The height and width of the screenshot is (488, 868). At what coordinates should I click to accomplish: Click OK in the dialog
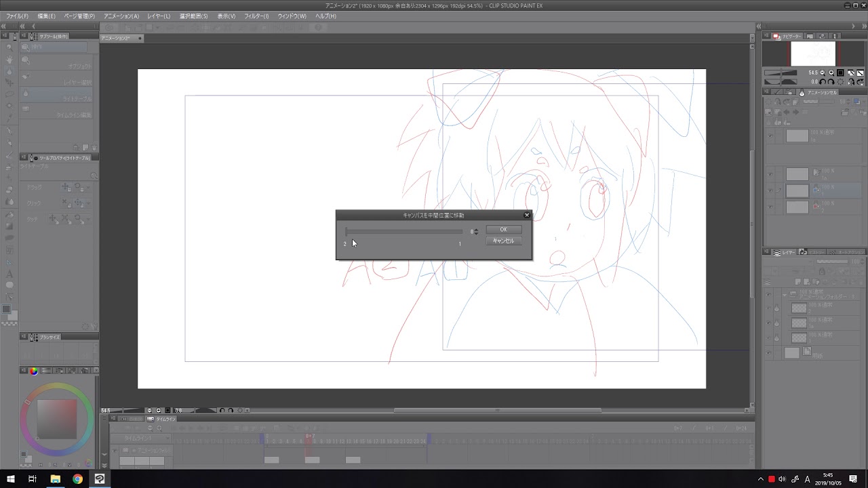503,230
